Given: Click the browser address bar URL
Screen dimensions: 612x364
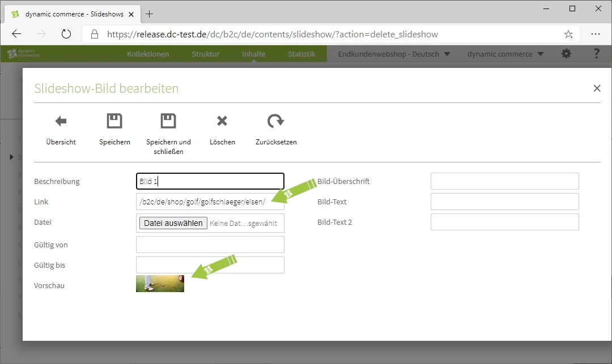Looking at the screenshot, I should (273, 35).
